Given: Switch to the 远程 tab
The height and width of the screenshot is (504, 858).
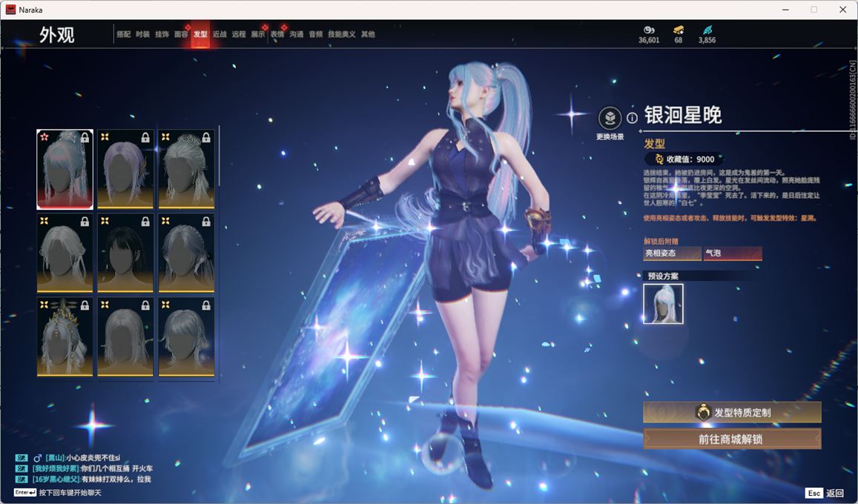Looking at the screenshot, I should pos(239,34).
